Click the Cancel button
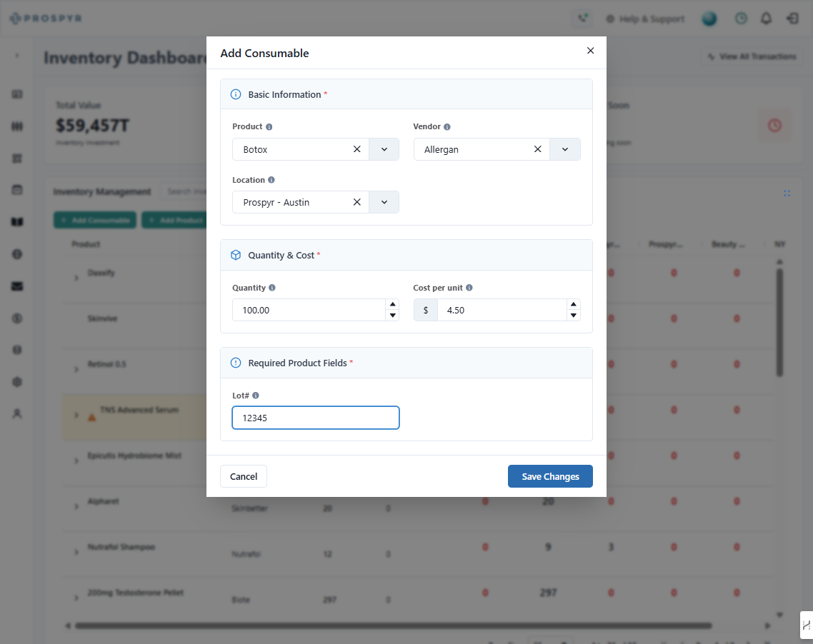This screenshot has height=644, width=813. 243,476
